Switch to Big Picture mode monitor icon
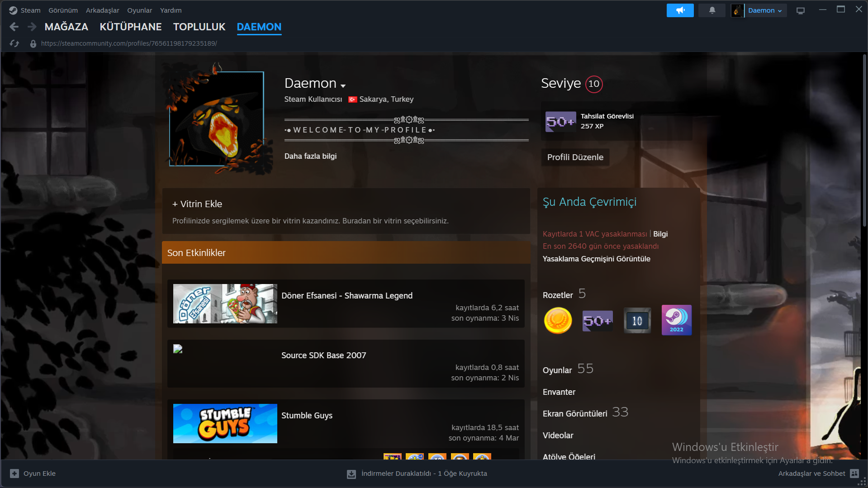The width and height of the screenshot is (868, 488). coord(801,10)
